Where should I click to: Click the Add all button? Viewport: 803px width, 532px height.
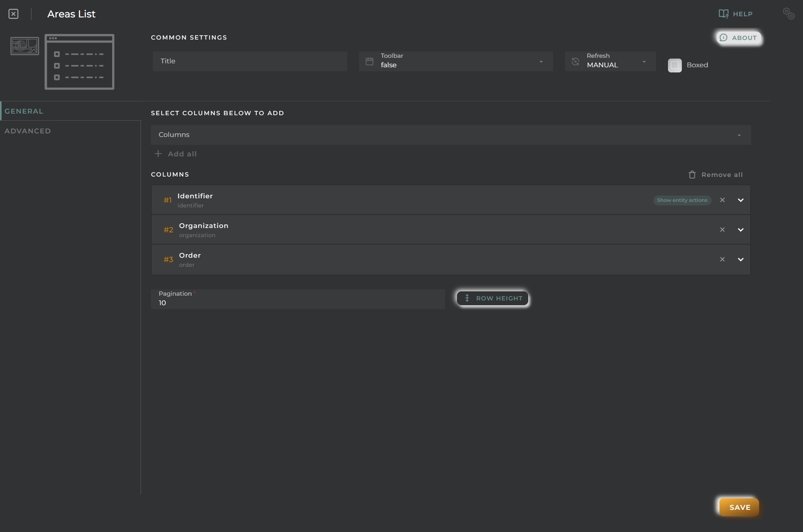click(176, 154)
